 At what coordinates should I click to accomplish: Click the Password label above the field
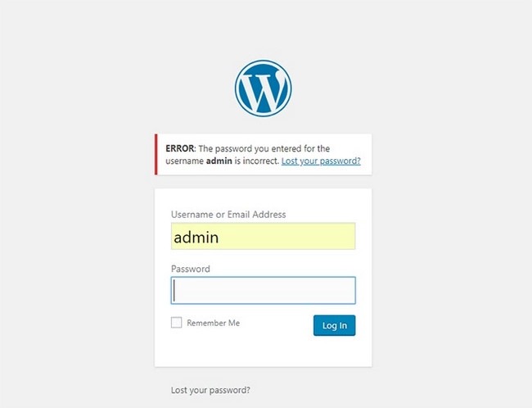pos(191,269)
